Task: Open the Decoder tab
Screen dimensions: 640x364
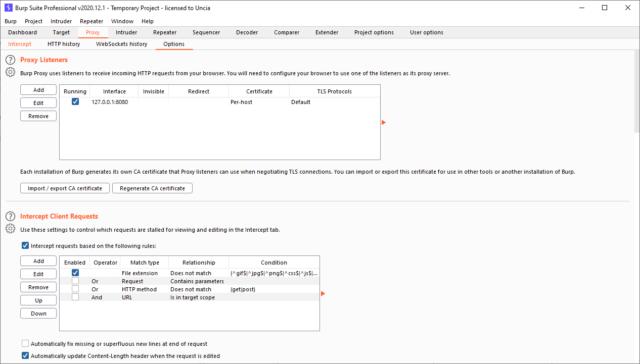Action: click(247, 32)
